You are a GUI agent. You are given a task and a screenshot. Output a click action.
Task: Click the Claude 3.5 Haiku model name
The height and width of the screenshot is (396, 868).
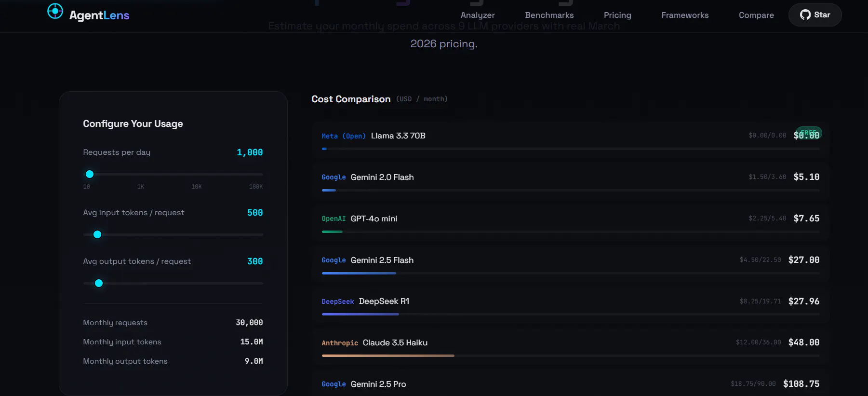(395, 342)
